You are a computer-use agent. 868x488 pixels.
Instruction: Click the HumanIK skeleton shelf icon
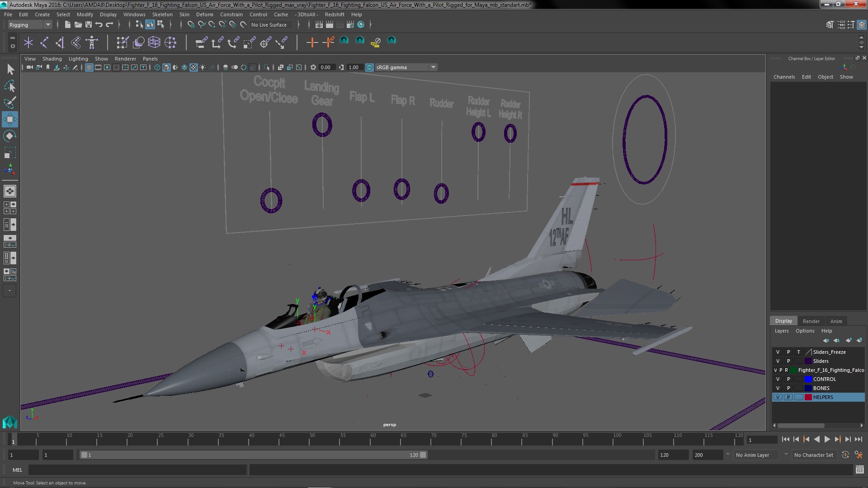[92, 42]
